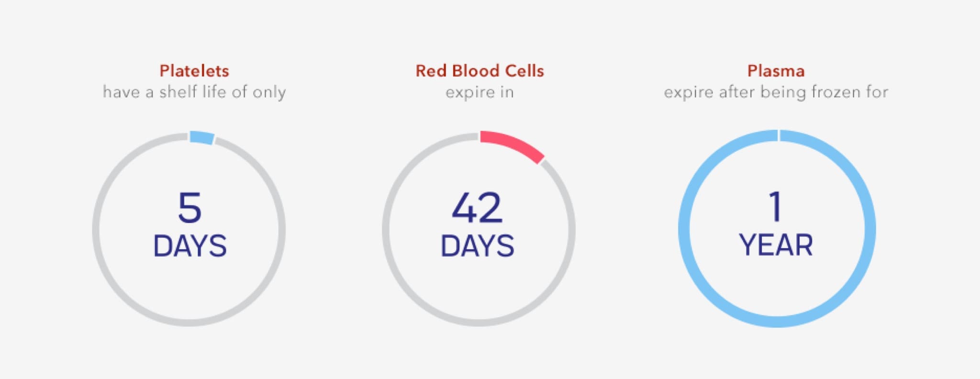Click the gray portion of the 42 days ring
Screen dimensions: 980x379
pos(386,230)
